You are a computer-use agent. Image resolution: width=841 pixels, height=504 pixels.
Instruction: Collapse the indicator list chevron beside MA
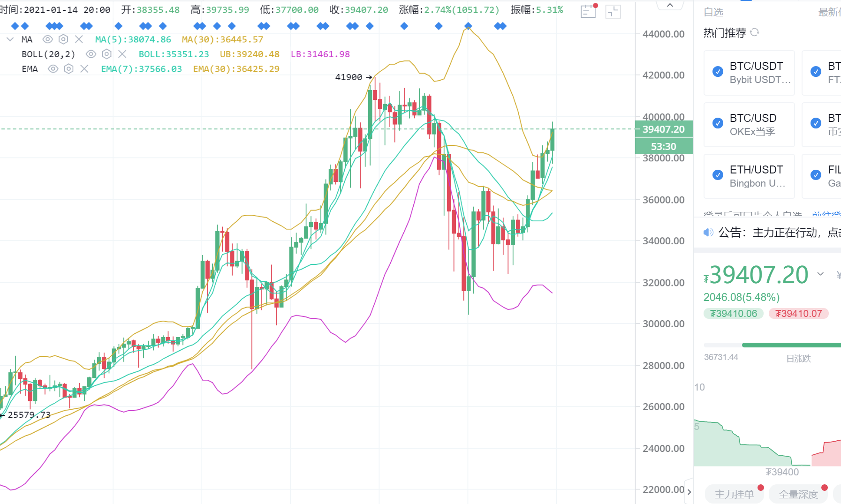coord(10,39)
